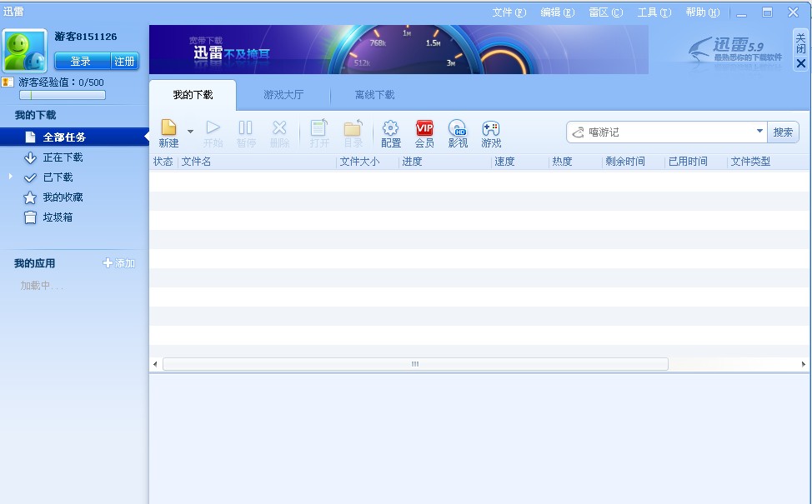This screenshot has height=504, width=812.
Task: Click the 游客经验值 badge icon
Action: (x=8, y=82)
